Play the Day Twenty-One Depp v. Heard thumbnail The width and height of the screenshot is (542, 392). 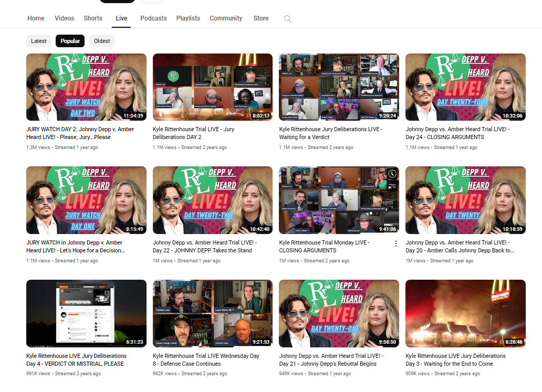point(339,313)
